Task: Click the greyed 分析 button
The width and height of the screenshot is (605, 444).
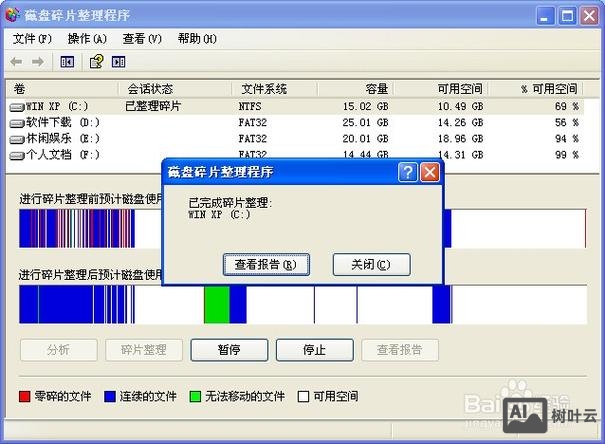Action: point(59,350)
